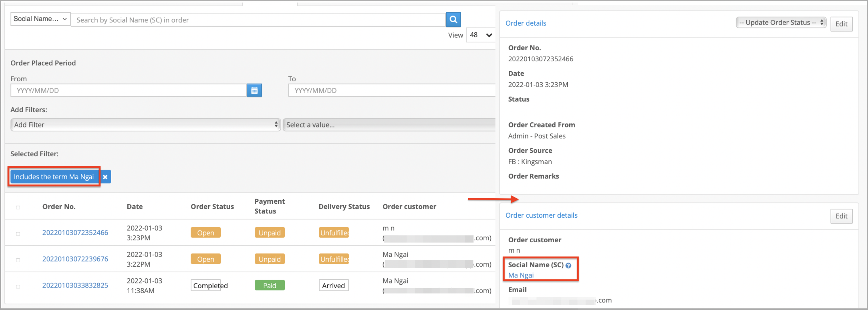Click Edit in Order customer details

point(841,216)
